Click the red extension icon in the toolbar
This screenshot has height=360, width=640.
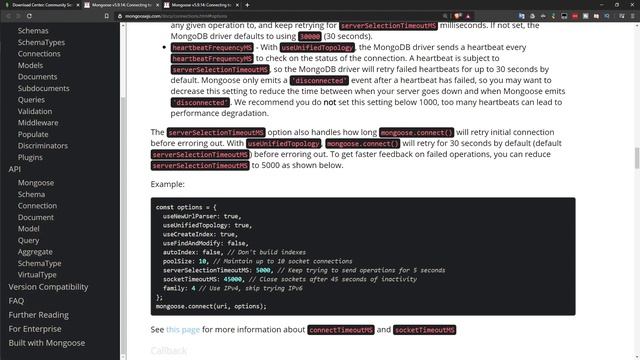pos(575,16)
